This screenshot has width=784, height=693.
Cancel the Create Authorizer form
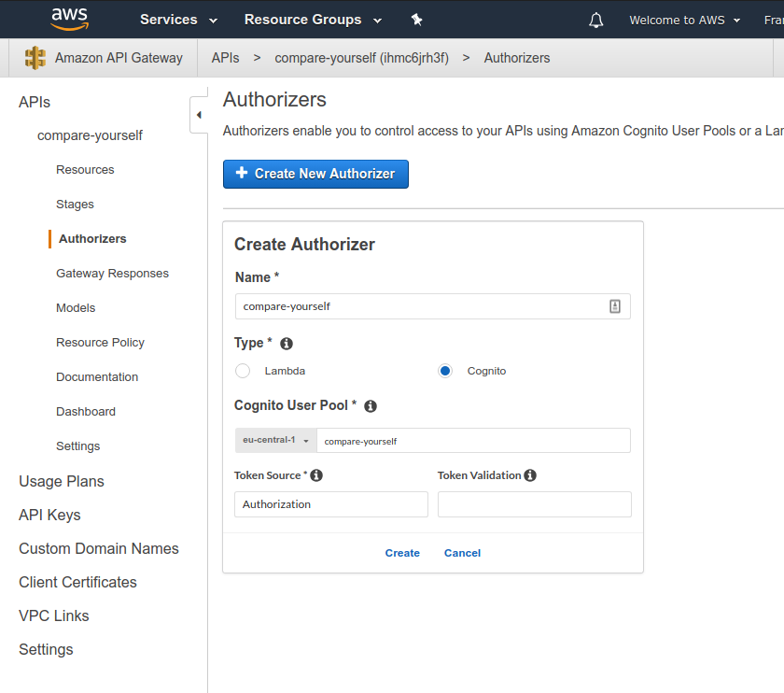point(463,553)
